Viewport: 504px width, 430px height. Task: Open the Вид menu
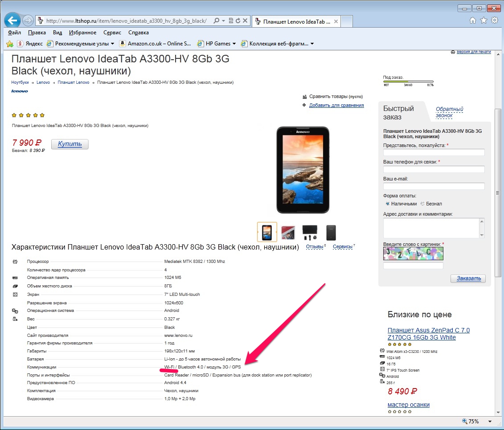57,33
